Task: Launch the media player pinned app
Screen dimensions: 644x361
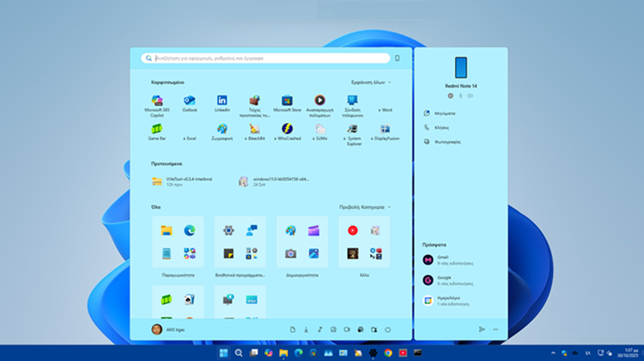Action: pos(319,106)
